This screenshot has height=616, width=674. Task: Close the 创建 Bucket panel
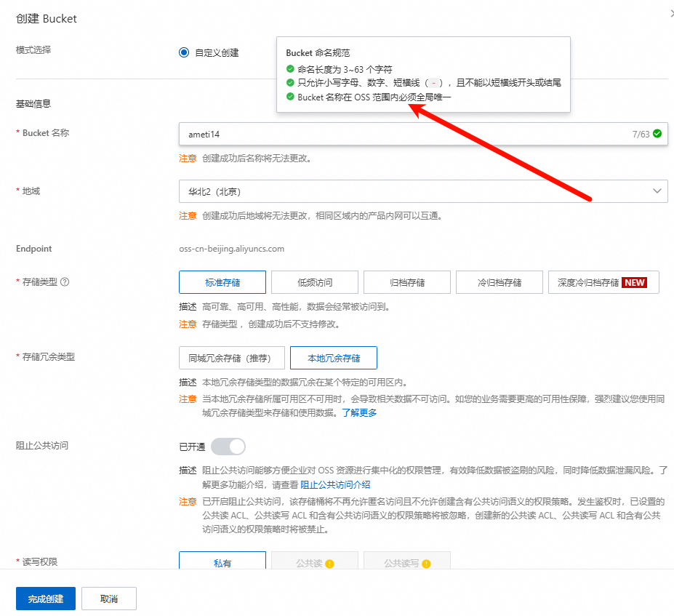pyautogui.click(x=670, y=15)
